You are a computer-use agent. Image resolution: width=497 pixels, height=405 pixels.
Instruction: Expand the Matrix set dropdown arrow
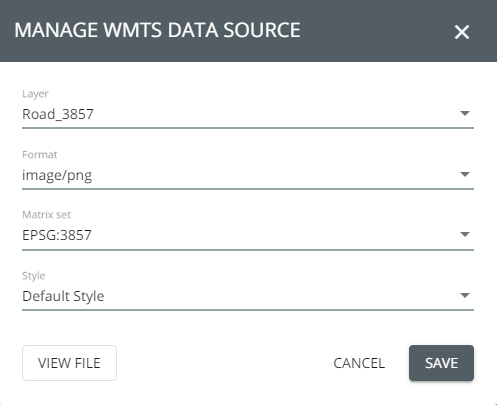[465, 234]
